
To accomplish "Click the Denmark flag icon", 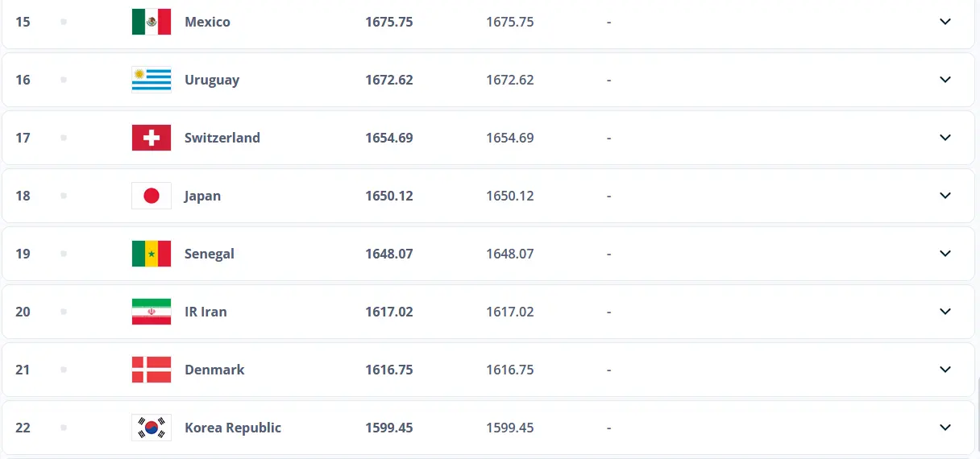I will (x=152, y=370).
